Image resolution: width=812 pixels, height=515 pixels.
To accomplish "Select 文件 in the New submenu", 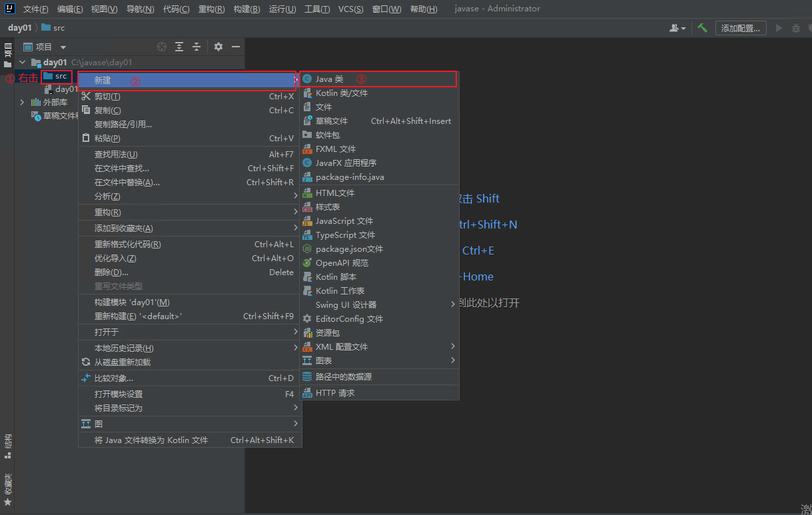I will [378, 107].
